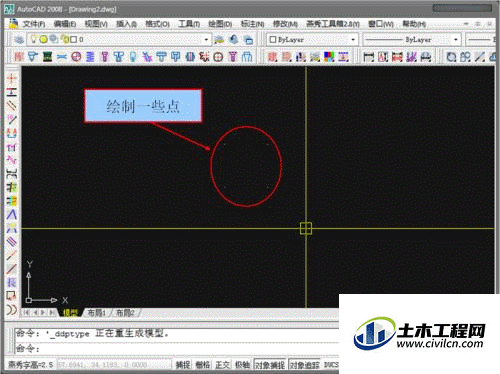The image size is (500, 374).
Task: Select the black facing brackets tool
Action: [11, 174]
